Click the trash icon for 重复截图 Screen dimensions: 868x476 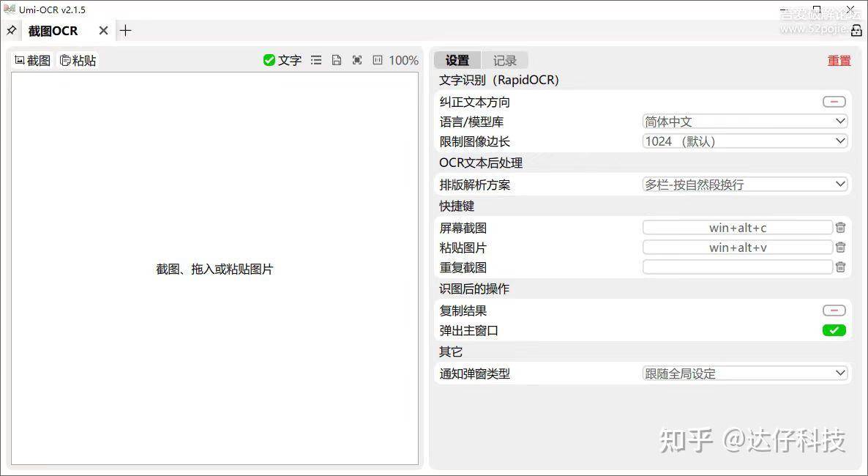coord(840,267)
